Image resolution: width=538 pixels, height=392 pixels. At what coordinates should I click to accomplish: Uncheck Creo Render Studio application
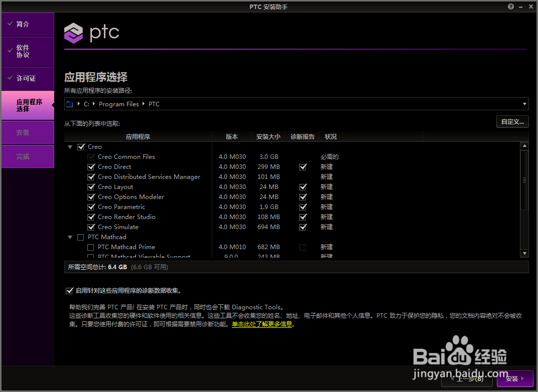pyautogui.click(x=91, y=217)
